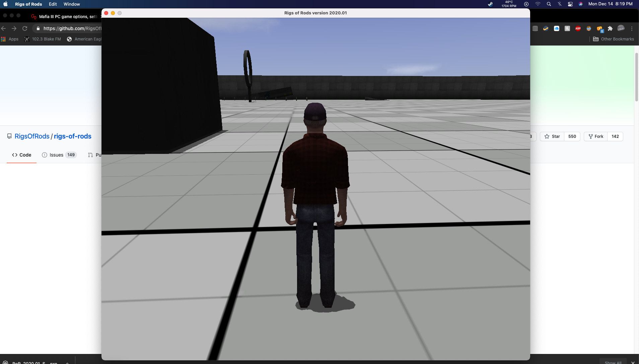View site info via the lock icon
The image size is (639, 364).
pyautogui.click(x=38, y=28)
